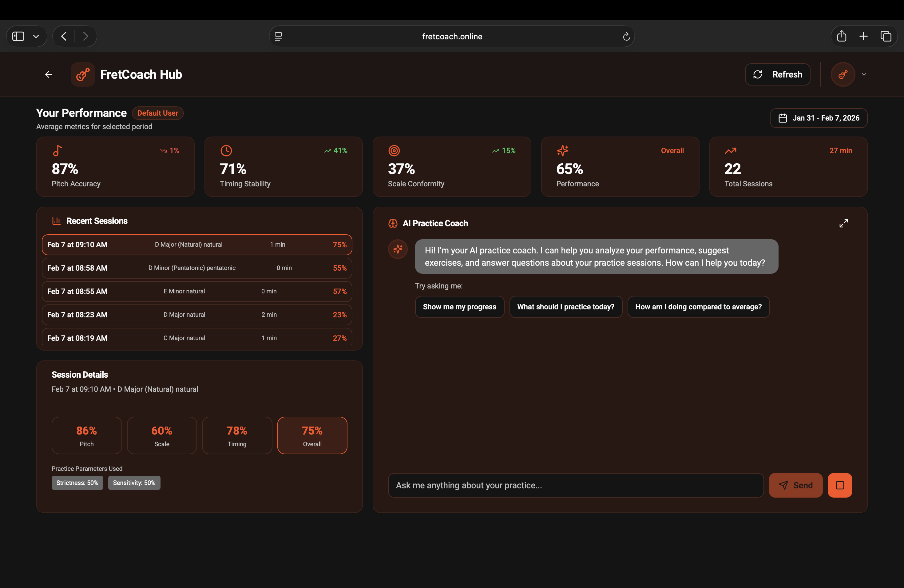Click the FretCoach guitar logo icon

click(x=83, y=74)
